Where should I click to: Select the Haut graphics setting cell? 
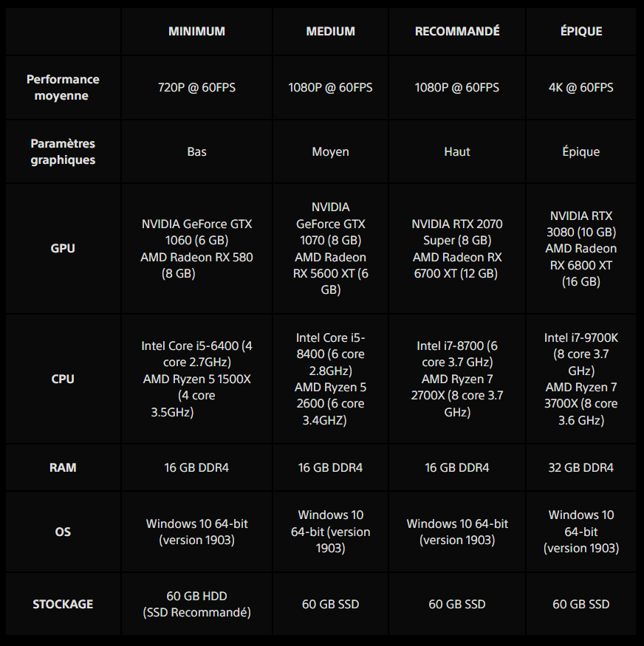(x=457, y=151)
